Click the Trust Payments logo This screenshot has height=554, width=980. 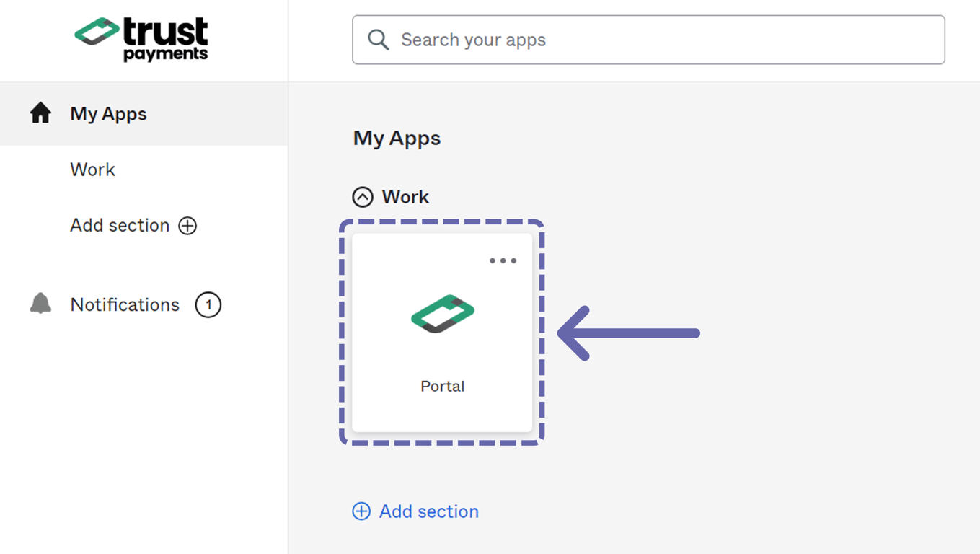[141, 40]
